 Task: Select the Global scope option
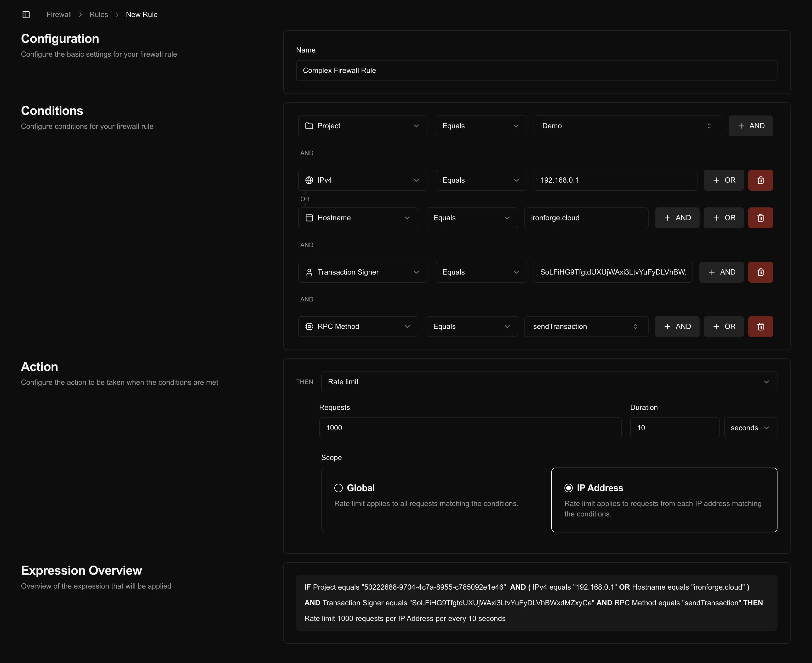point(339,488)
